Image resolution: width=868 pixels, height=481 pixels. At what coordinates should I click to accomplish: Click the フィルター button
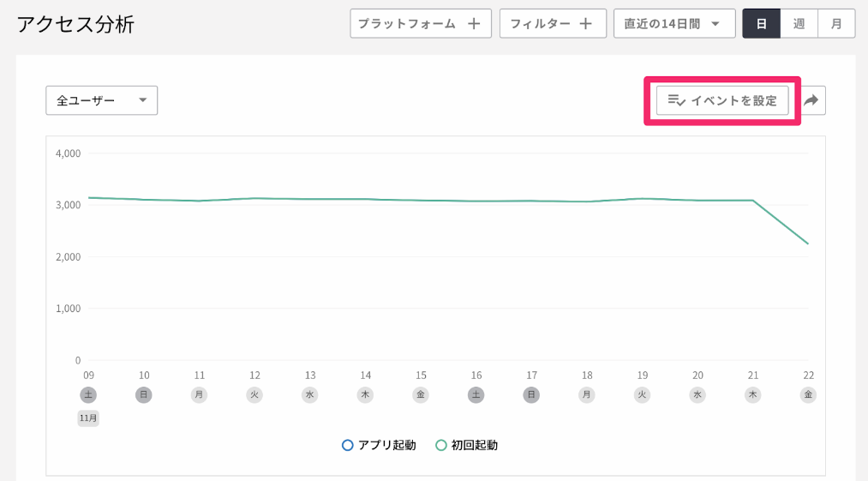[x=553, y=24]
